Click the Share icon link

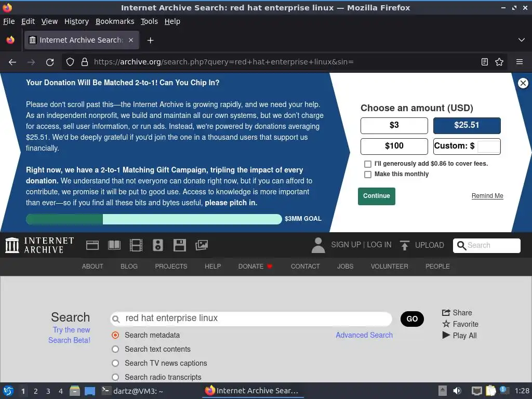[x=457, y=312]
